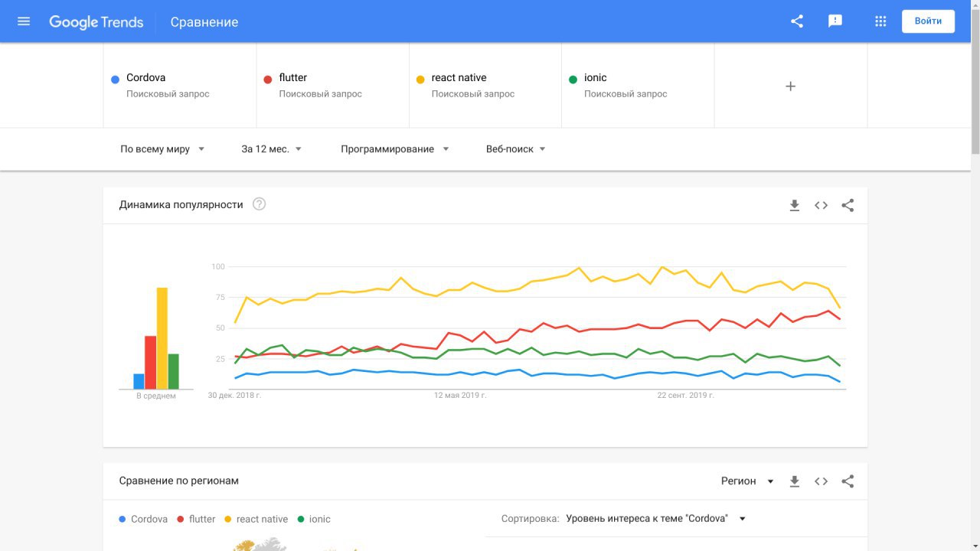Click the yellow react native average bar
Image resolution: width=980 pixels, height=551 pixels.
click(x=162, y=338)
